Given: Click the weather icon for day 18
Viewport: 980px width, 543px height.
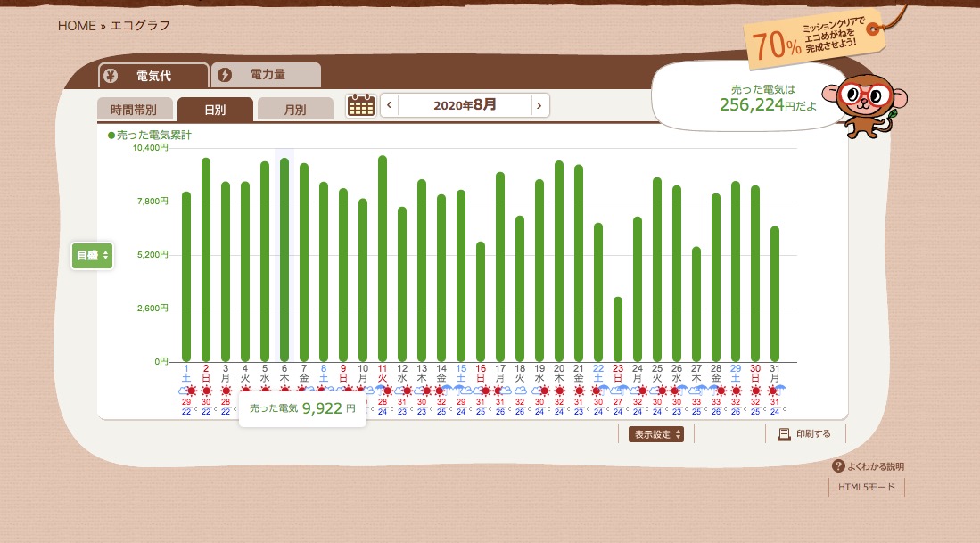Looking at the screenshot, I should coord(520,391).
